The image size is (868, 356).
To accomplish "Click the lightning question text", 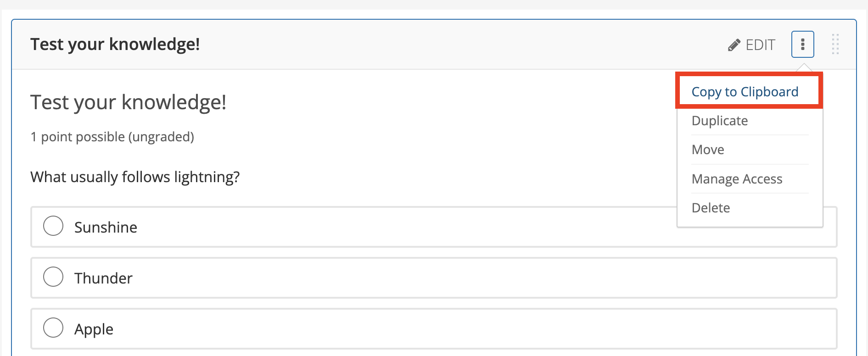I will [135, 177].
